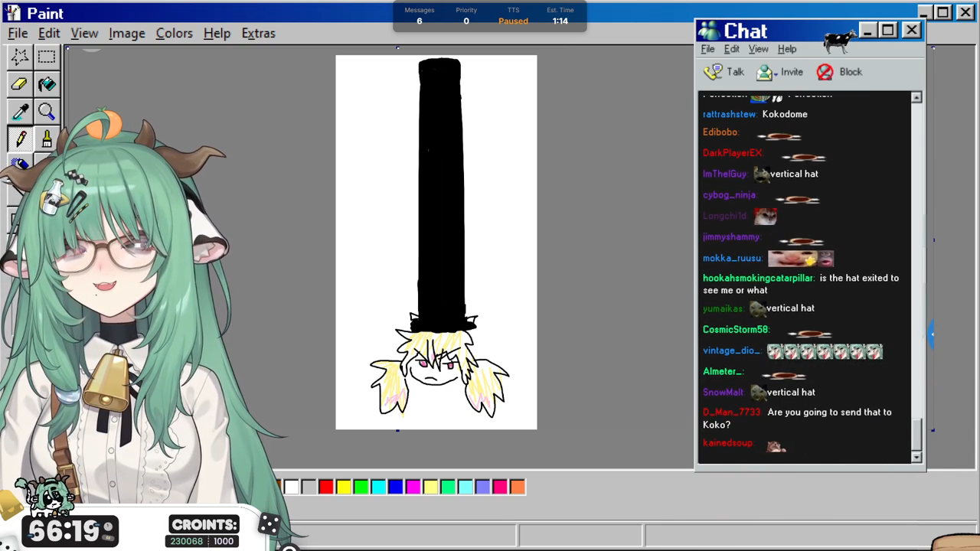
Task: Pick the white color swatch
Action: coord(291,487)
